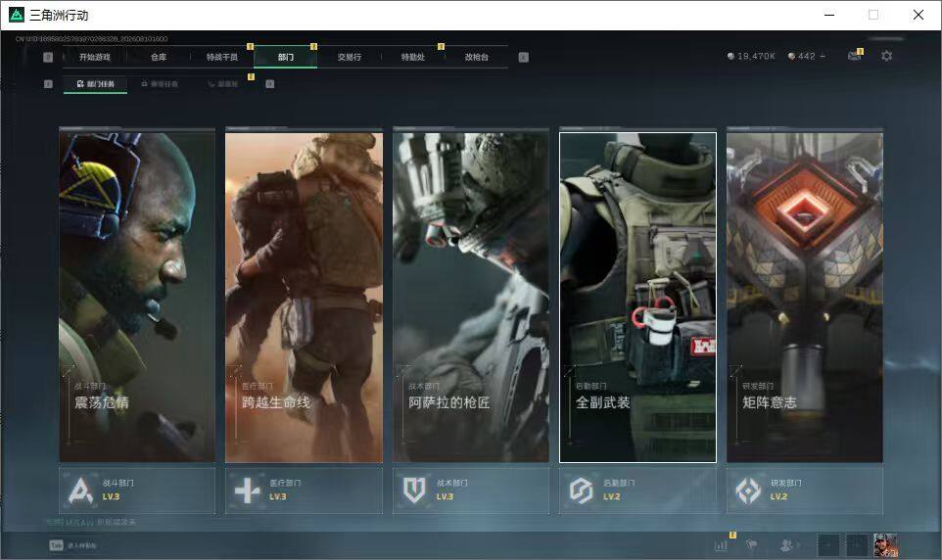Screen dimensions: 942x560
Task: Click the 战斗部门 LV.3 panel
Action: coord(137,490)
